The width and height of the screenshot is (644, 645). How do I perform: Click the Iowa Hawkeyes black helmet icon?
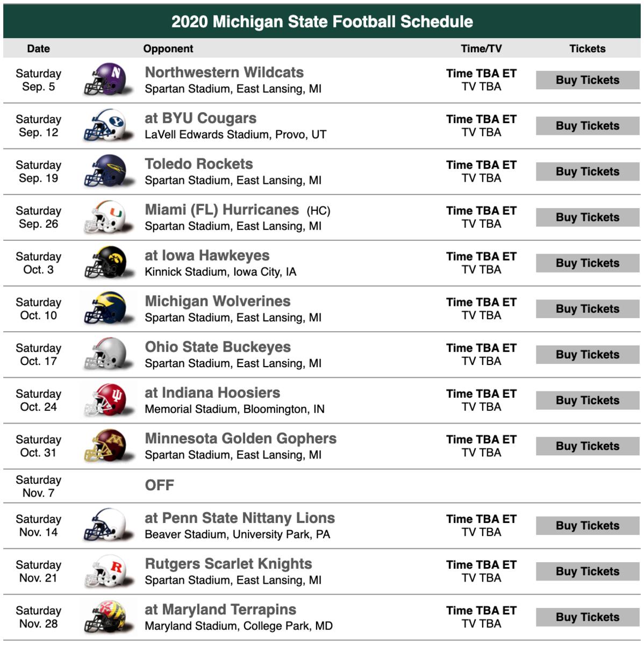pos(109,262)
